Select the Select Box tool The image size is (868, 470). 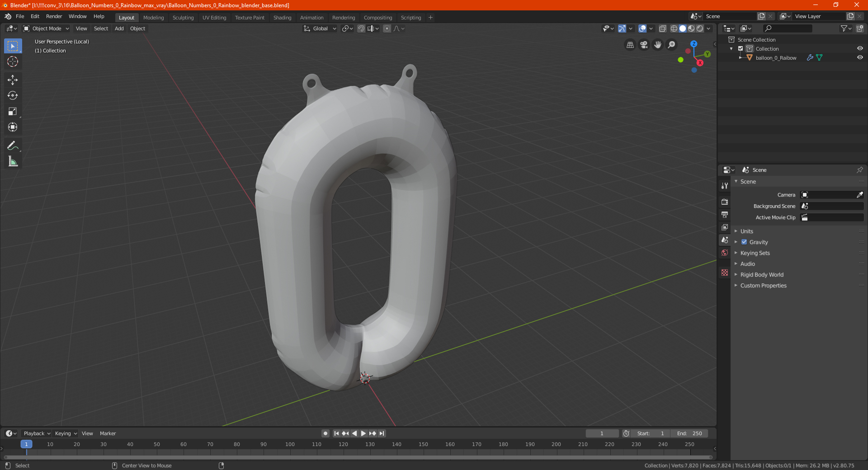[x=13, y=46]
